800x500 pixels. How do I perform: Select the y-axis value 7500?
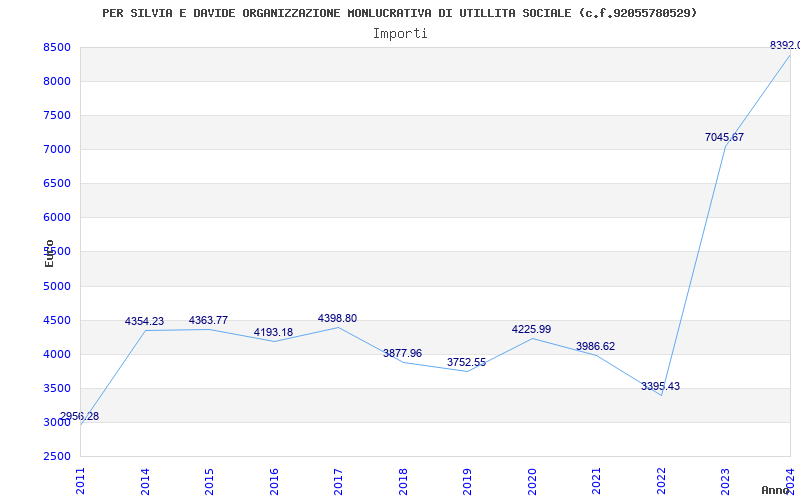tap(57, 115)
